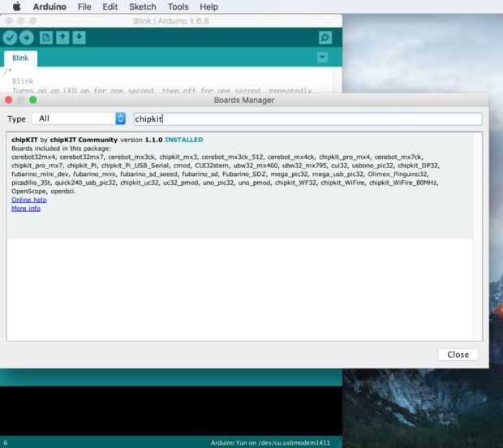Viewport: 503px width, 448px height.
Task: Expand the tab options dropdown arrow
Action: [x=322, y=57]
